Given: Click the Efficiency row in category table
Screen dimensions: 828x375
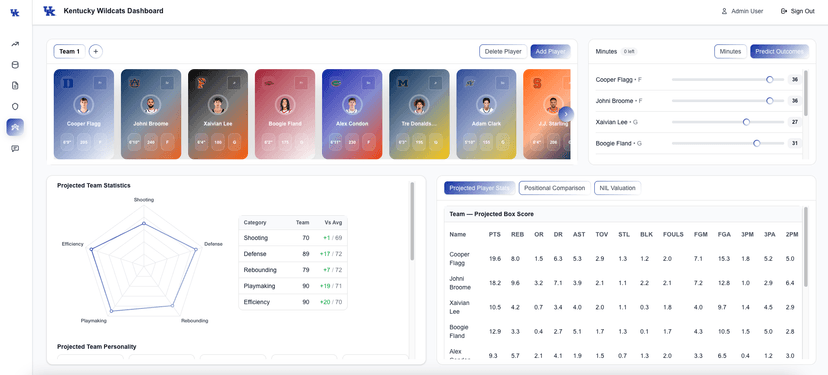Looking at the screenshot, I should 293,302.
